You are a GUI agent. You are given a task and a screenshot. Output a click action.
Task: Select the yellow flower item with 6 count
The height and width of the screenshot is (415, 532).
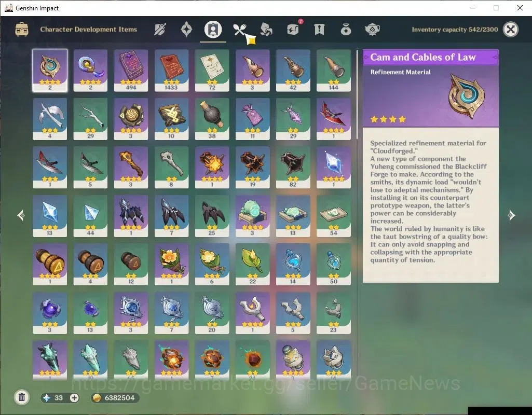click(212, 265)
